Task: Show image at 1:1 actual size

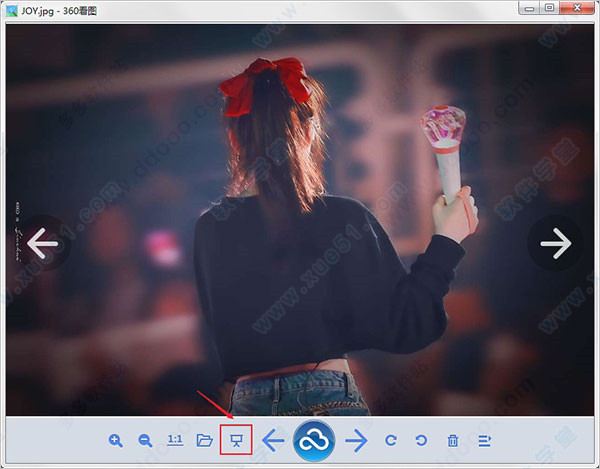Action: click(x=175, y=440)
